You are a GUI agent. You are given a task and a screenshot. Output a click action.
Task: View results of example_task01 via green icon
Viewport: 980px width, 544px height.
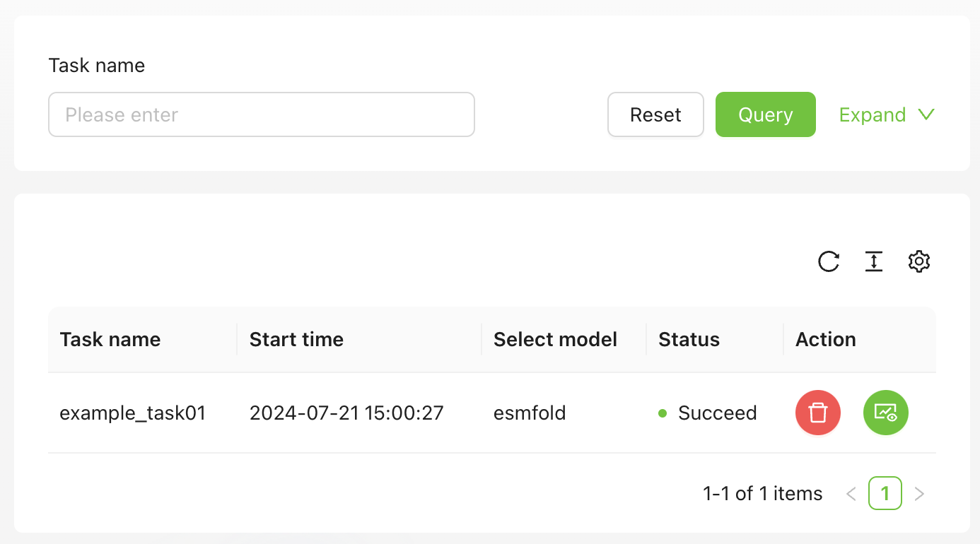click(x=885, y=413)
